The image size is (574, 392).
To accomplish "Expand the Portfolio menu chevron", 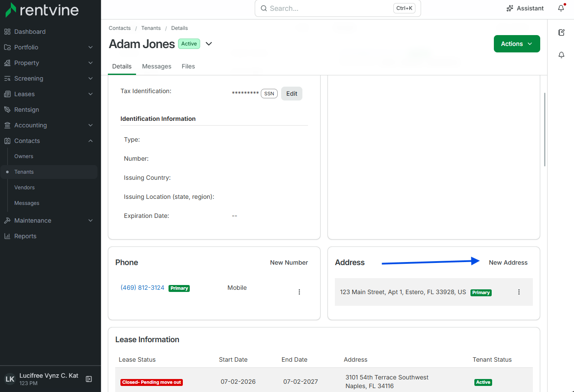I will coord(91,47).
